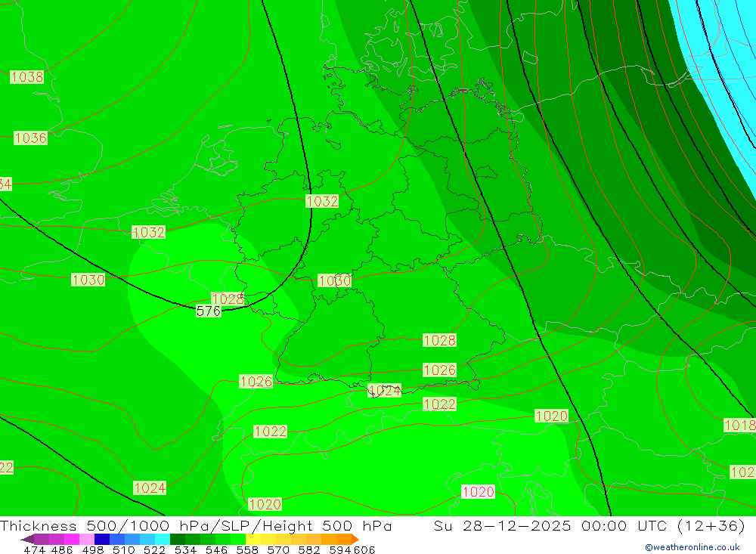Select the map title 'Thickness 500/1000 hPa/SLP/Height 500 hPa'
Image resolution: width=756 pixels, height=554 pixels.
pos(196,525)
